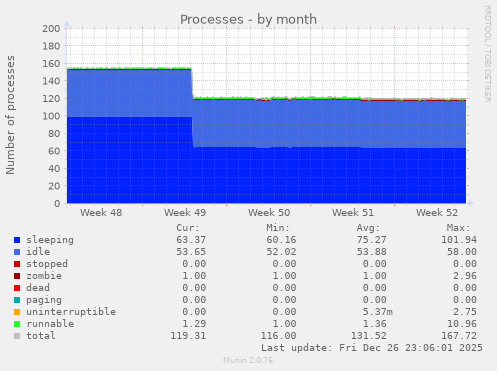497x371 pixels.
Task: Click the 'dead' legend label
Action: tap(38, 288)
